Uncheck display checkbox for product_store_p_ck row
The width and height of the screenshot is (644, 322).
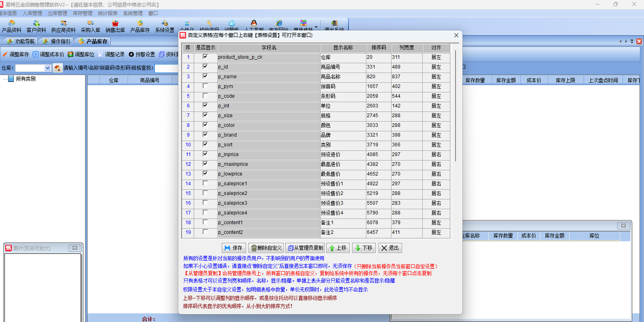[205, 57]
